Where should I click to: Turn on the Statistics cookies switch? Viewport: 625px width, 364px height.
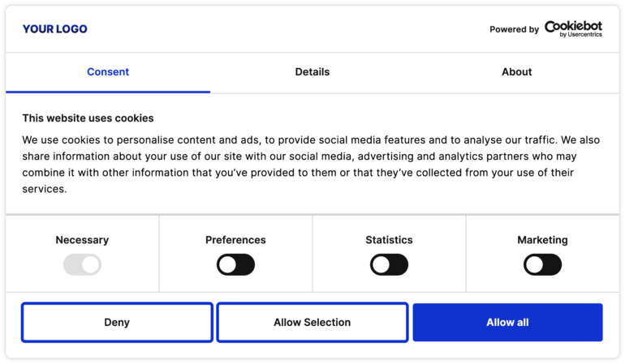pyautogui.click(x=389, y=264)
